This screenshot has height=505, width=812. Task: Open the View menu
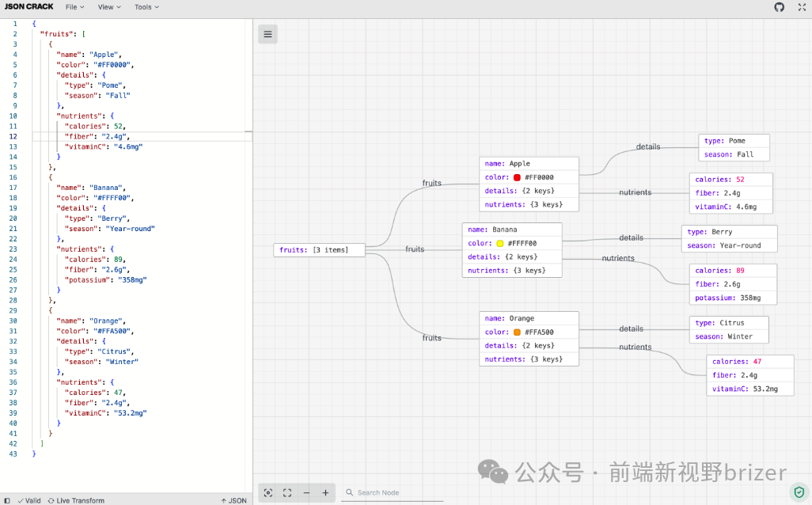click(x=108, y=7)
